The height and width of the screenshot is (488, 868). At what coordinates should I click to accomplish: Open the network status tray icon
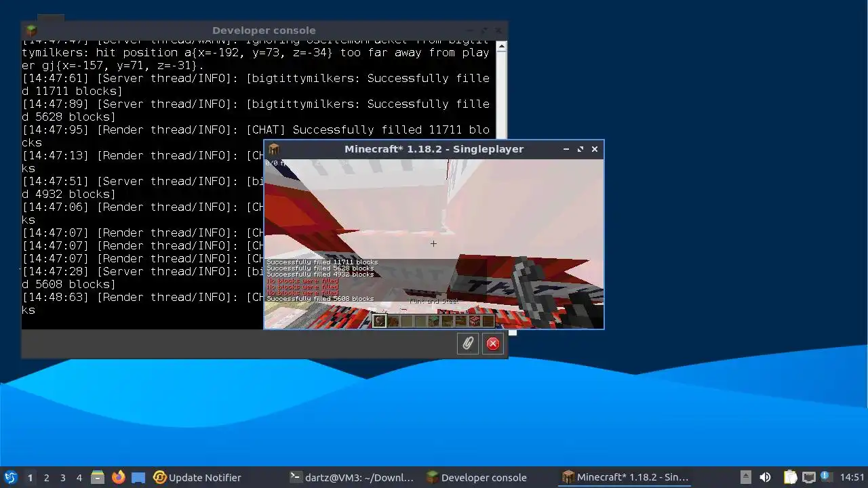coord(808,477)
